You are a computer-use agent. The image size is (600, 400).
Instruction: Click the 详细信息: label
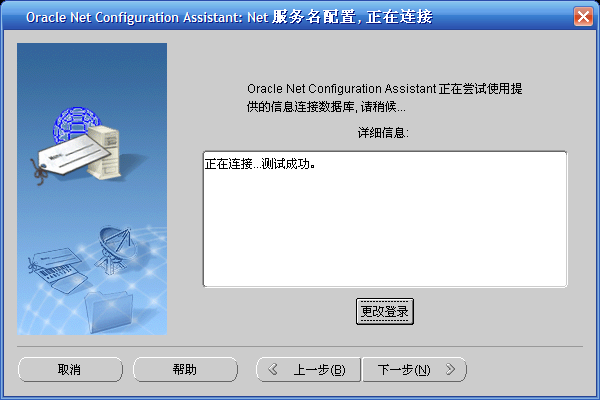(x=384, y=132)
